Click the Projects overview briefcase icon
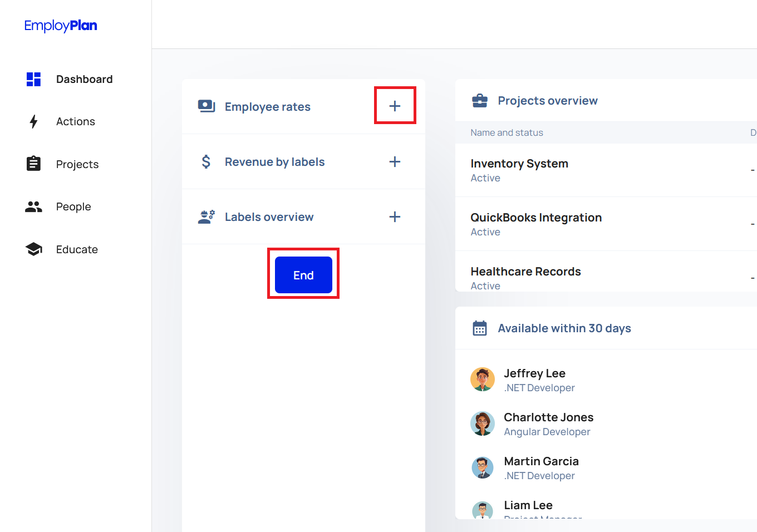757x532 pixels. (479, 101)
